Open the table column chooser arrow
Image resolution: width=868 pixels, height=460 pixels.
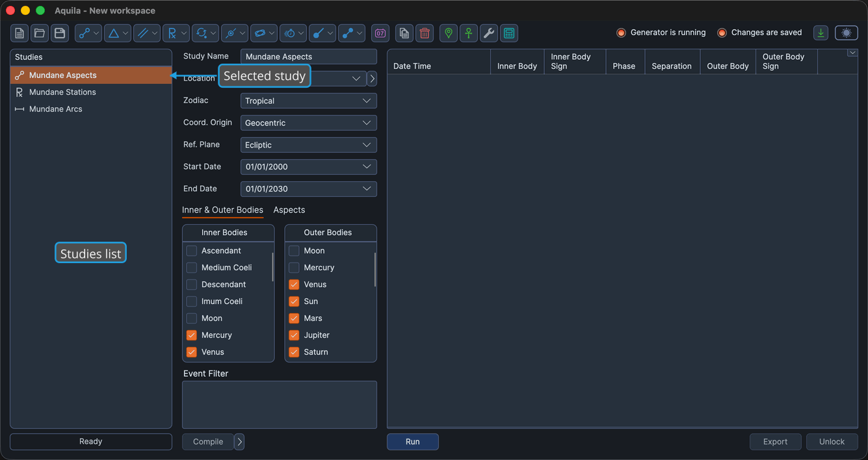[852, 53]
